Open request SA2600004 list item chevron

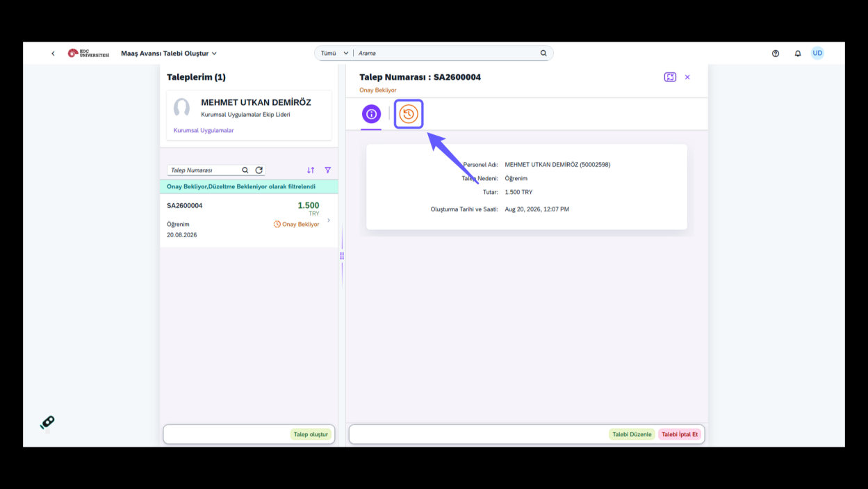[329, 221]
